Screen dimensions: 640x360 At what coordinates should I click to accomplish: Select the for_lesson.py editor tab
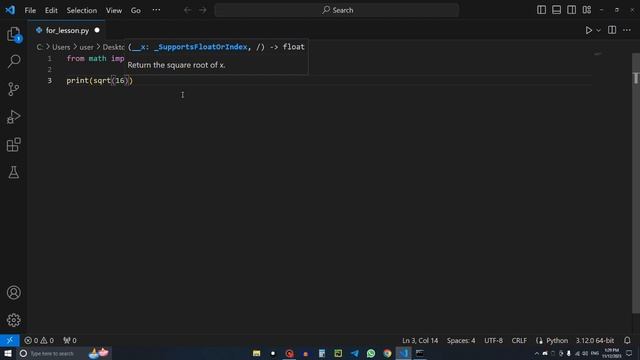pyautogui.click(x=67, y=30)
